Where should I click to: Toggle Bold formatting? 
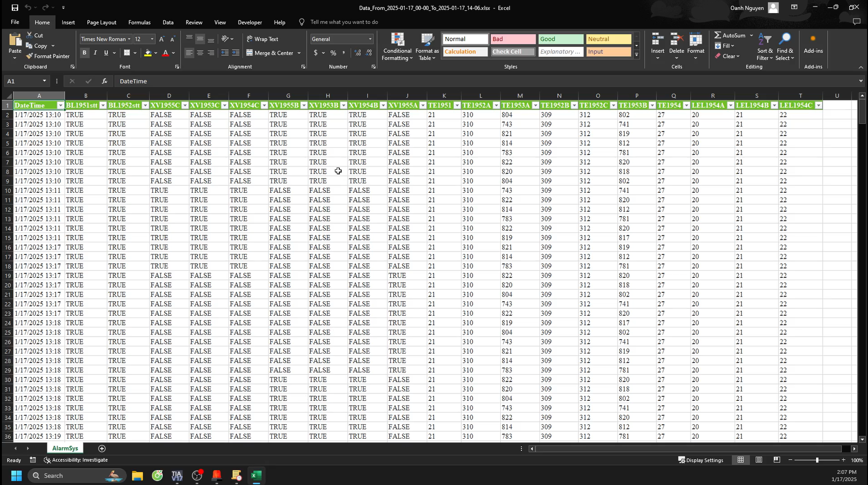pos(84,53)
